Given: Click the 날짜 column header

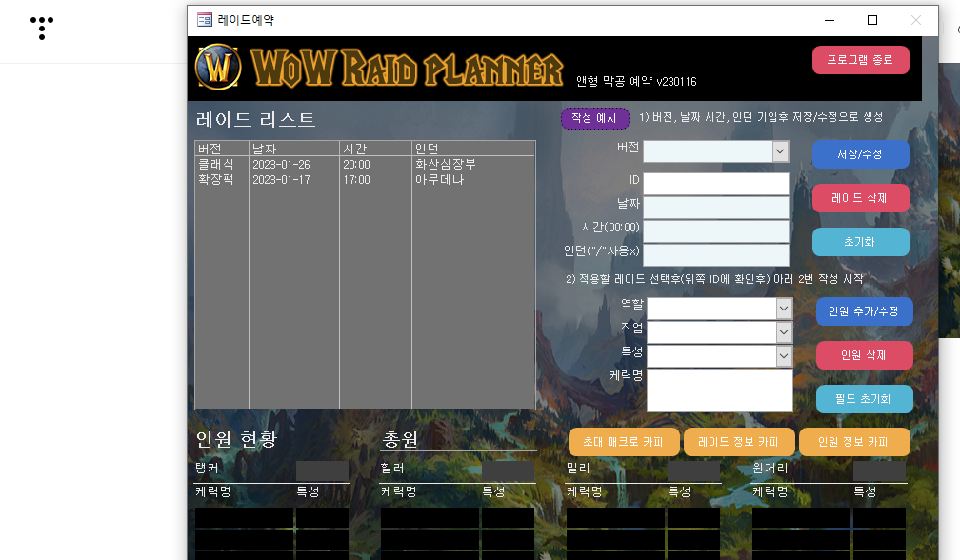Looking at the screenshot, I should tap(294, 149).
